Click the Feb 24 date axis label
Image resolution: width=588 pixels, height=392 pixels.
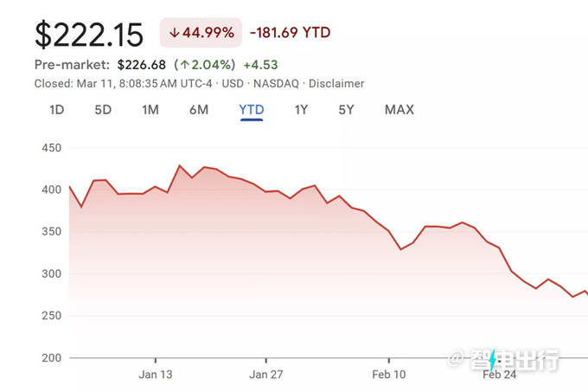coord(499,375)
